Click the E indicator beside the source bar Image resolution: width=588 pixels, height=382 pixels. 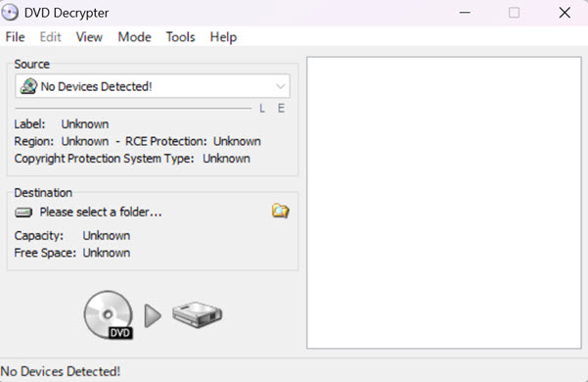point(281,109)
